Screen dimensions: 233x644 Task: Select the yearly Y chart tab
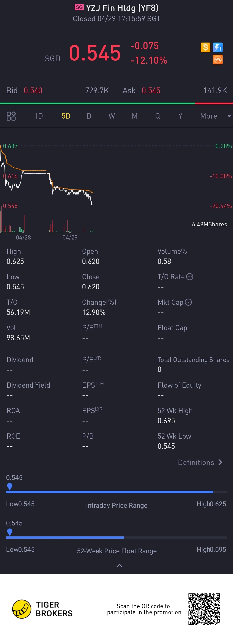180,116
